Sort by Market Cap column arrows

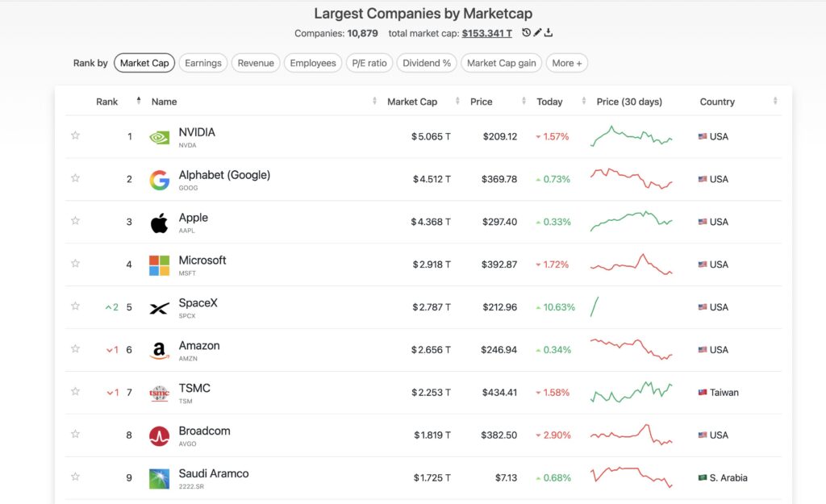pos(457,101)
